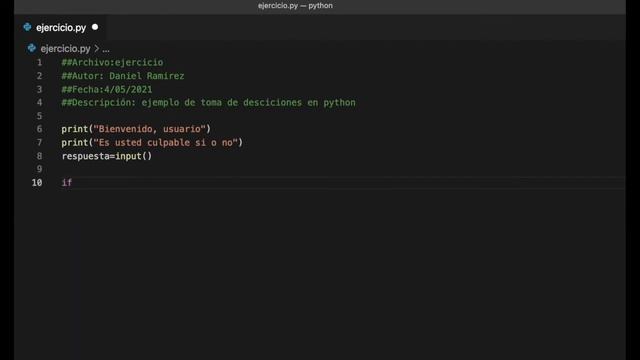
Task: Click the comment '##Autor: Daniel Ramírez'
Action: pos(123,76)
